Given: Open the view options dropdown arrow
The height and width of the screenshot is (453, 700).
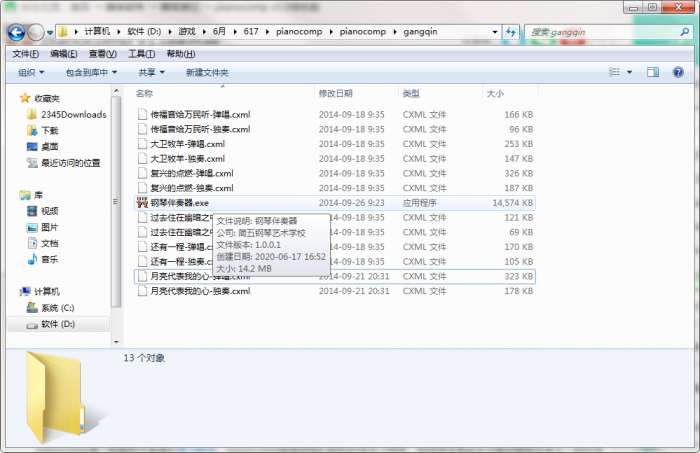Looking at the screenshot, I should pyautogui.click(x=629, y=72).
